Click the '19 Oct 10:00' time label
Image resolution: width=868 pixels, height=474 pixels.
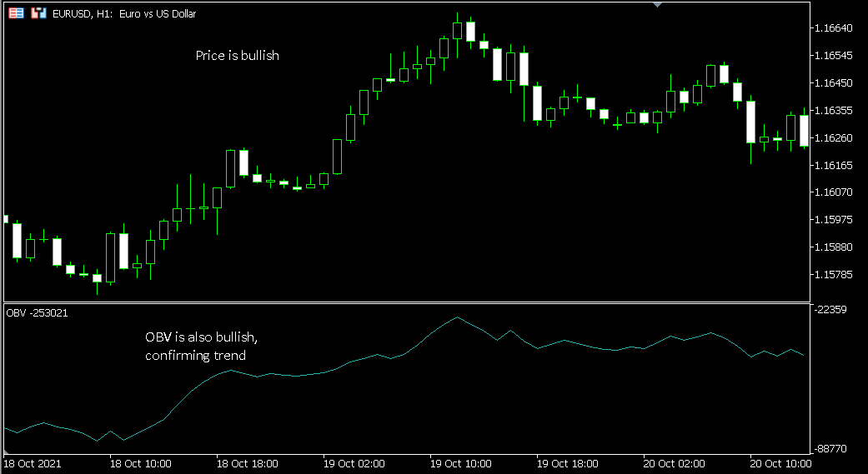coord(460,463)
